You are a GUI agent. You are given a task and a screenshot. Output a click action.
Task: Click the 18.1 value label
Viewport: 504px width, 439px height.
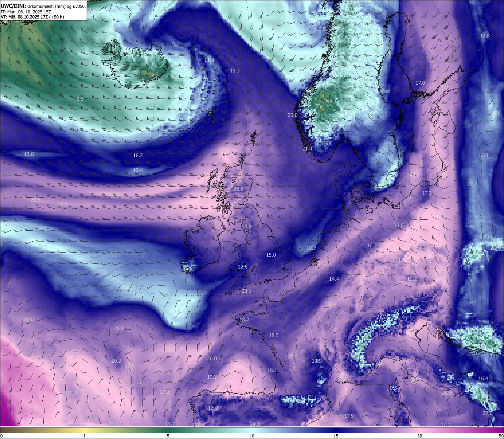click(272, 370)
